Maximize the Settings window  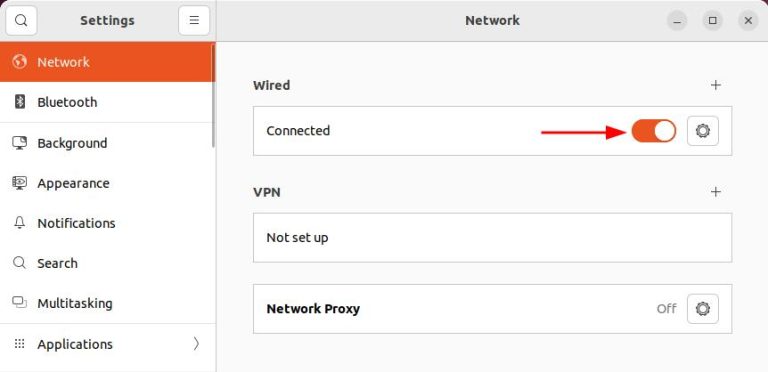pyautogui.click(x=713, y=21)
